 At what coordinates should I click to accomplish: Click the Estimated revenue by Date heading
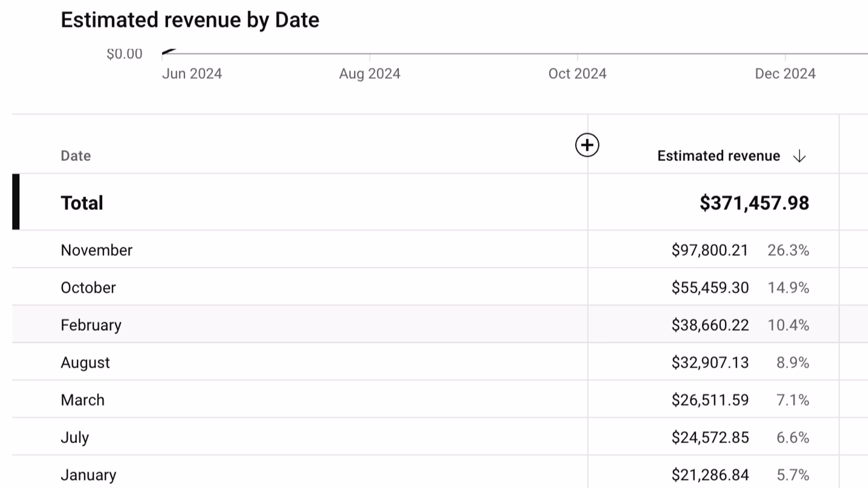pyautogui.click(x=190, y=20)
